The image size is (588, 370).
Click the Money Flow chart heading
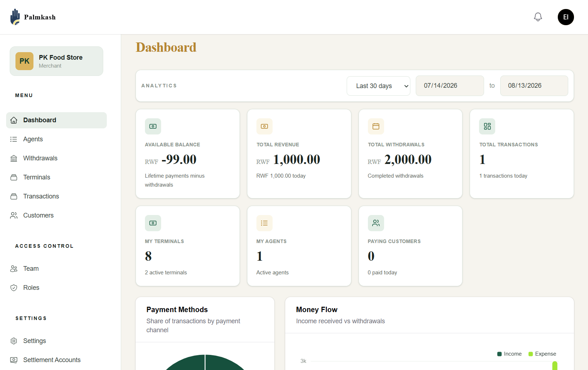317,310
